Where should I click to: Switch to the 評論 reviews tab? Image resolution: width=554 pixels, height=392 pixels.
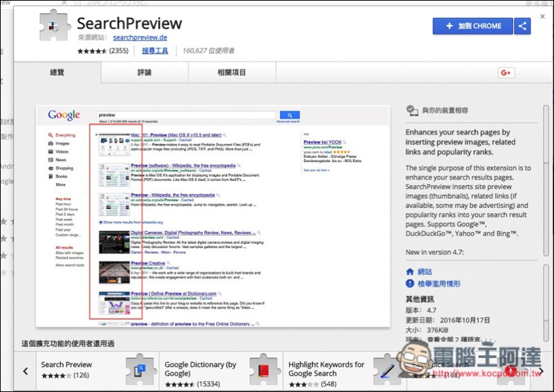[x=144, y=73]
